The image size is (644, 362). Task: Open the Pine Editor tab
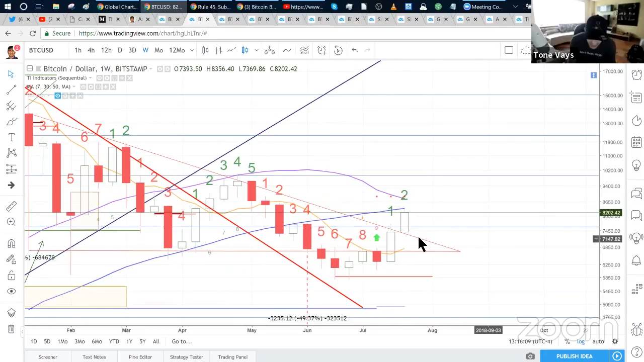[140, 357]
